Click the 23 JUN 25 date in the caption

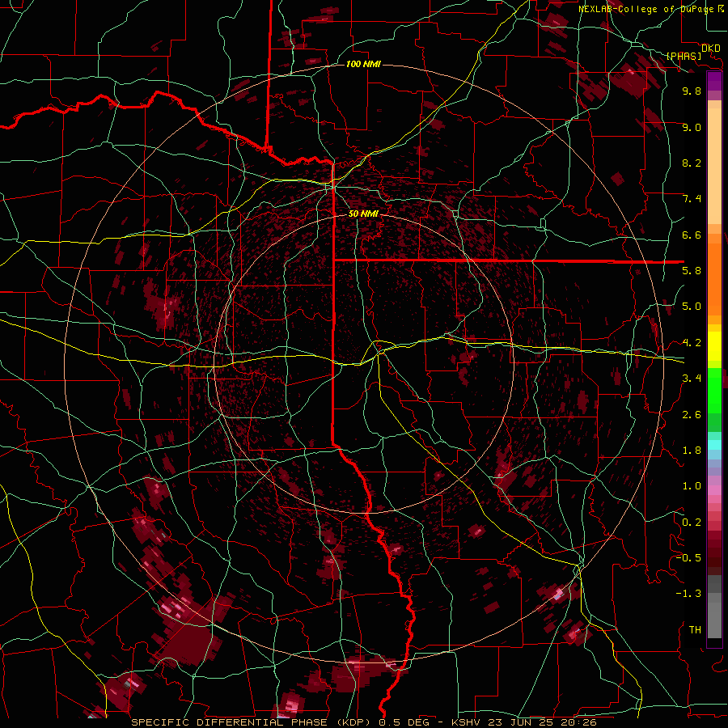520,722
